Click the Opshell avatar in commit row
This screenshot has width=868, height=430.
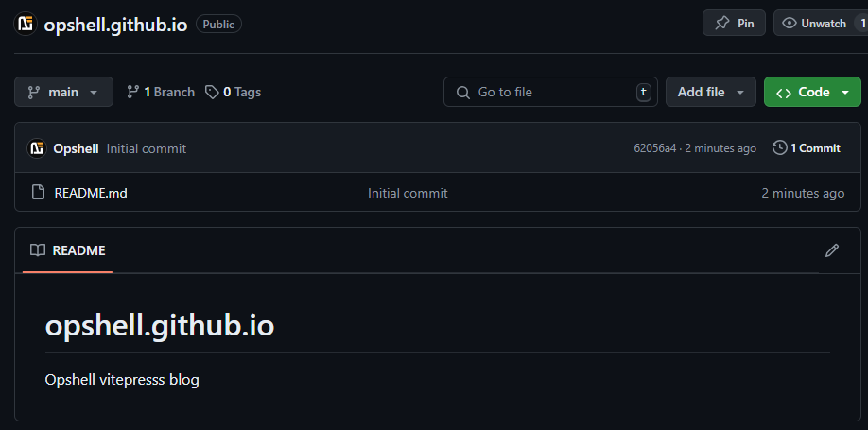[37, 148]
